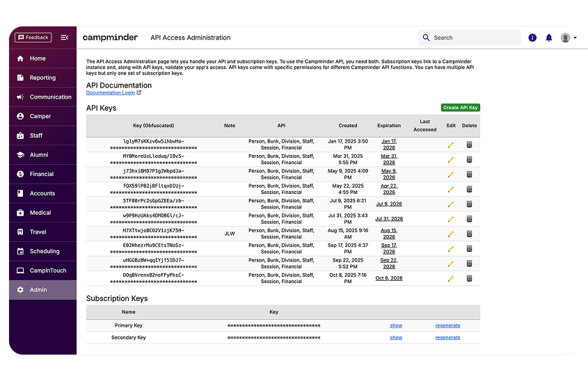Click the Feedback button
Screen dimensions: 588x381
coord(33,38)
